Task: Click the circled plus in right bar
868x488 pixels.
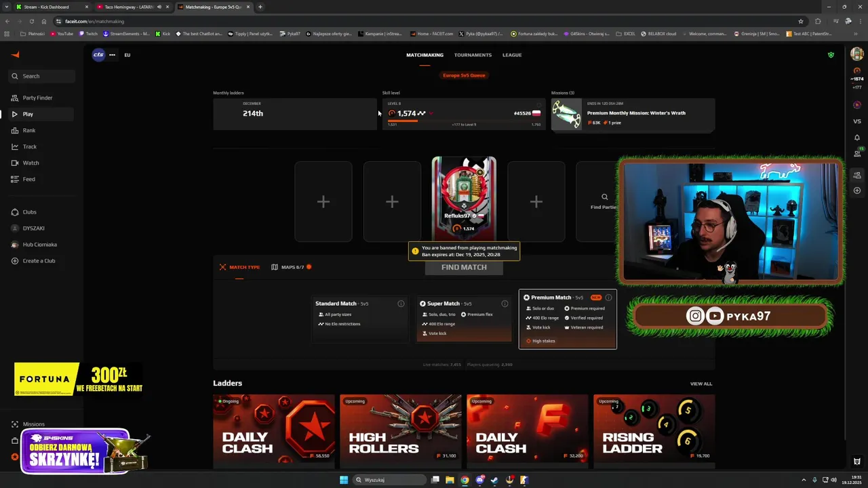Action: pyautogui.click(x=857, y=190)
